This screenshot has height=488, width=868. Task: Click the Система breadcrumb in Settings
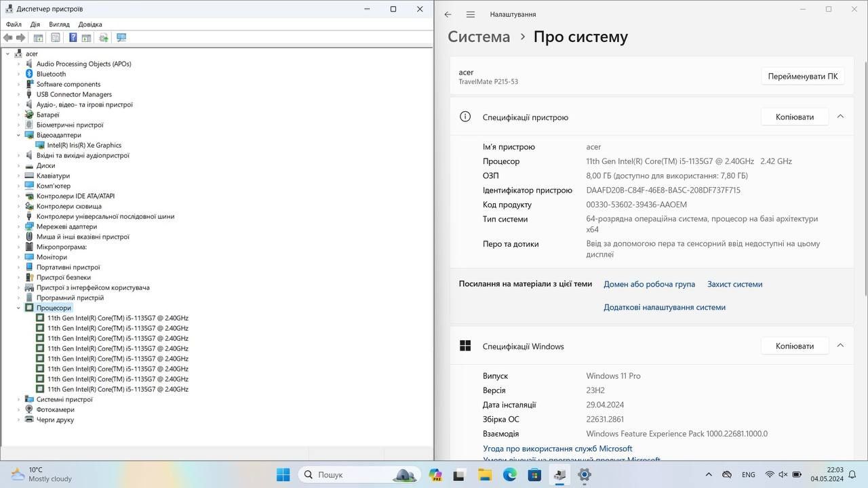click(479, 37)
